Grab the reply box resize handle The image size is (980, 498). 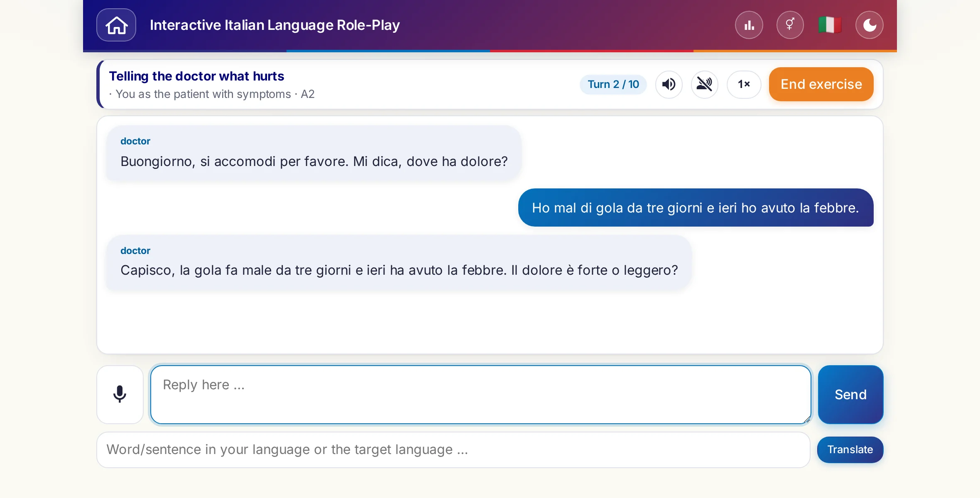tap(806, 420)
